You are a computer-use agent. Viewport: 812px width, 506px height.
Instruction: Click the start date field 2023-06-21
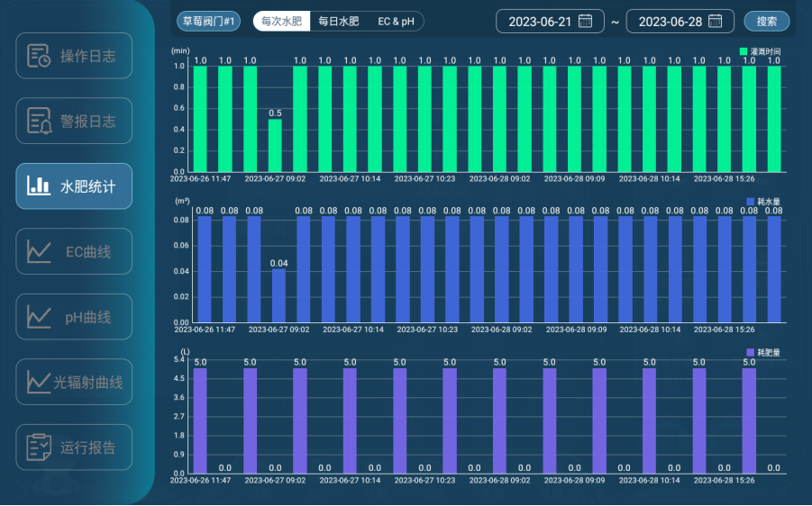point(539,22)
